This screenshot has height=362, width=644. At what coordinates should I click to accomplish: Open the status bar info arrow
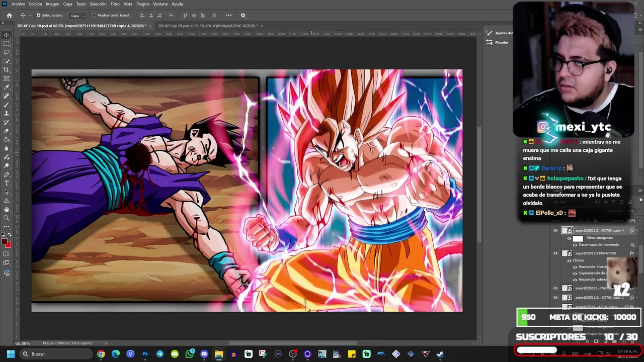click(106, 343)
